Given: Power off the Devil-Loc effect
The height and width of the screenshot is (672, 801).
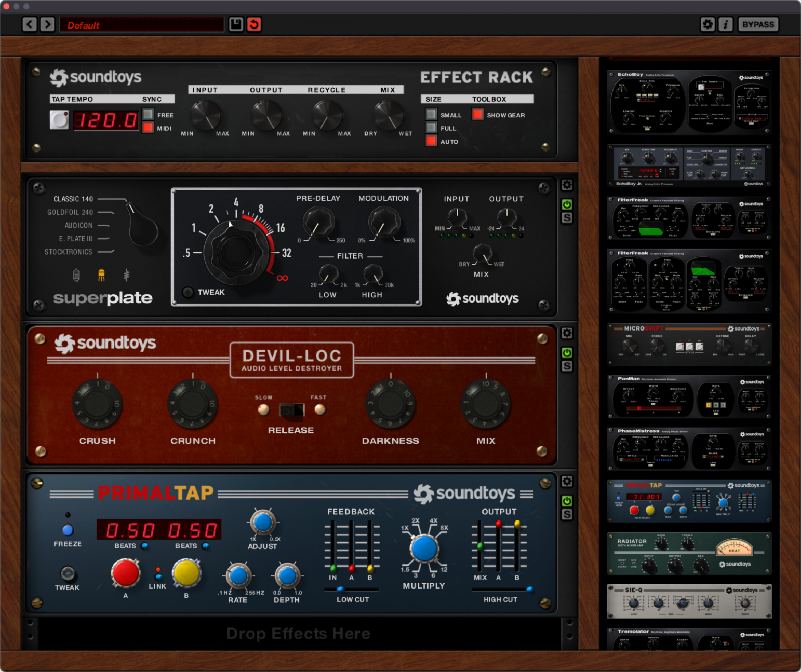Looking at the screenshot, I should [x=567, y=353].
